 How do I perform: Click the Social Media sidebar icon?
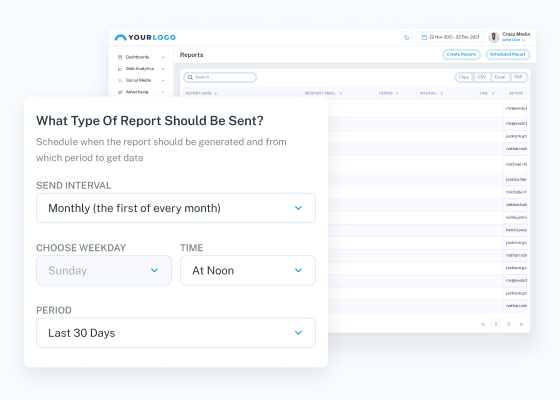(x=120, y=81)
